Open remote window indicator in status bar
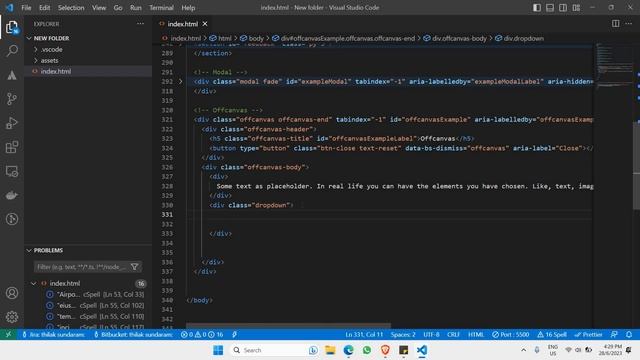The image size is (640, 360). point(8,334)
